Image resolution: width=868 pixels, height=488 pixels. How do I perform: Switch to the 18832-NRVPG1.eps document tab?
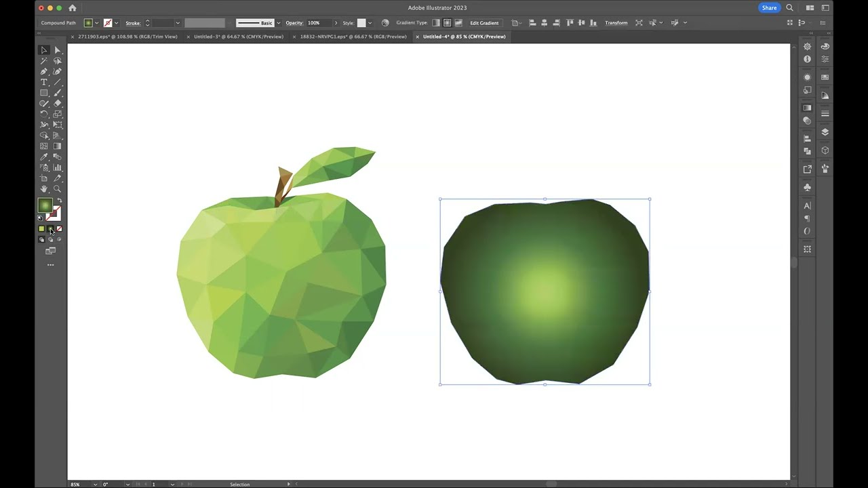click(353, 37)
